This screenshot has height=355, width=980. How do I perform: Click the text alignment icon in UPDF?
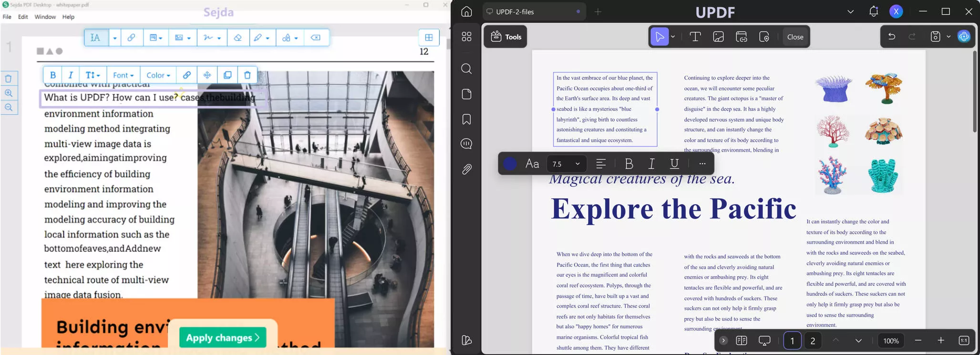click(601, 164)
